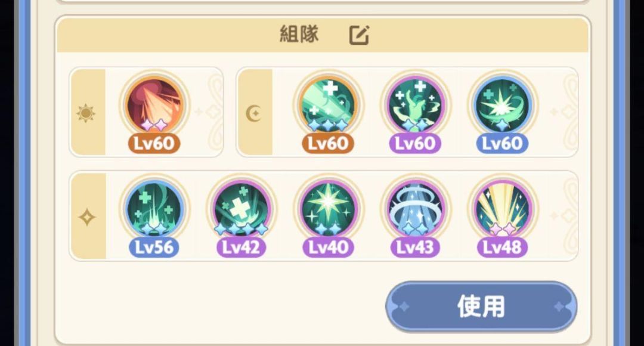Tap the blue Lv56 level badge
Viewport: 644px width, 346px height.
tap(154, 248)
